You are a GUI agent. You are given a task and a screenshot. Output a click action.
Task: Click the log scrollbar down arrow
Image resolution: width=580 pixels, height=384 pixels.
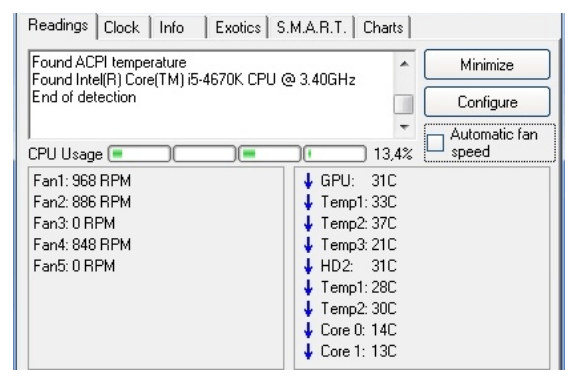[404, 127]
